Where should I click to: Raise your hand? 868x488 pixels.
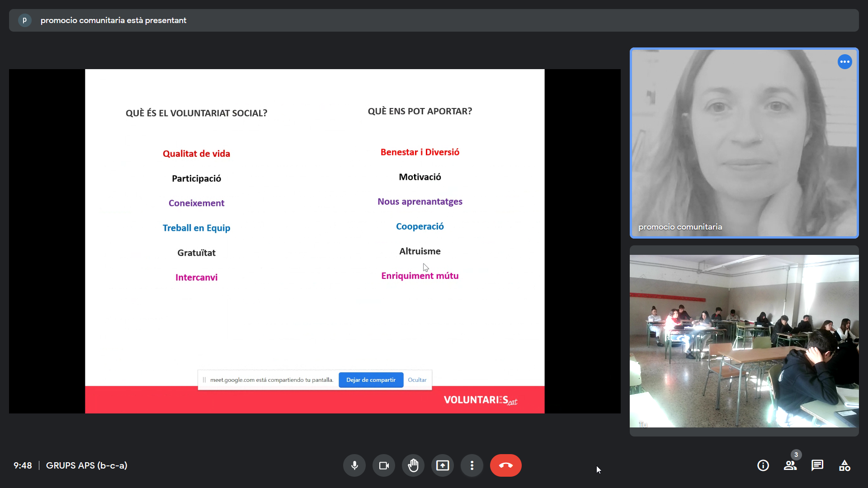pos(413,465)
